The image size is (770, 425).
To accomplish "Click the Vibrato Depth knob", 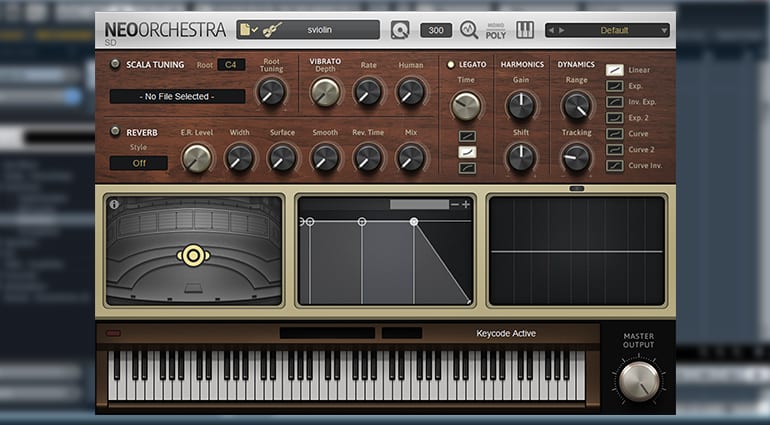I will coord(325,92).
